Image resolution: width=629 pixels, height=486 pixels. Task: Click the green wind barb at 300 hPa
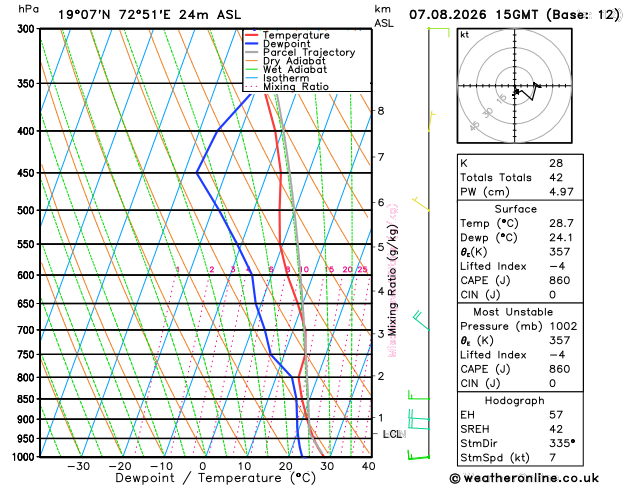click(x=438, y=32)
